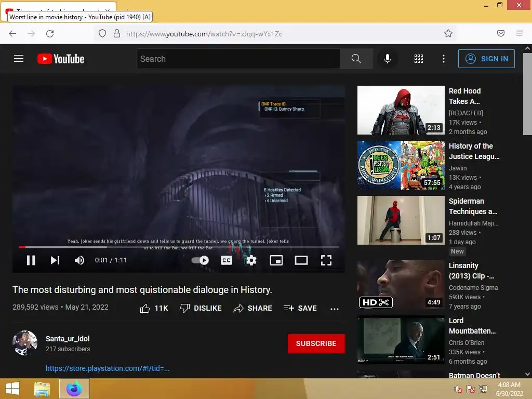Screen dimensions: 532x399
Task: Subscribe to Santa_ur_idol
Action: (316, 343)
